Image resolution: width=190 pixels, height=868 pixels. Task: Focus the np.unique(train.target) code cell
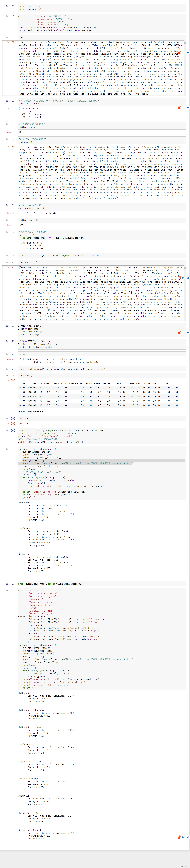(102, 207)
